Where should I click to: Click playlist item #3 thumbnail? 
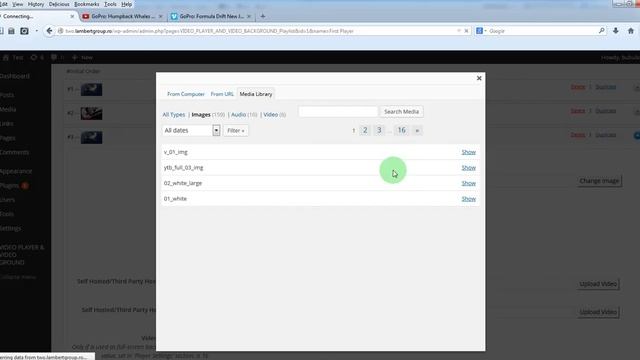click(x=91, y=137)
